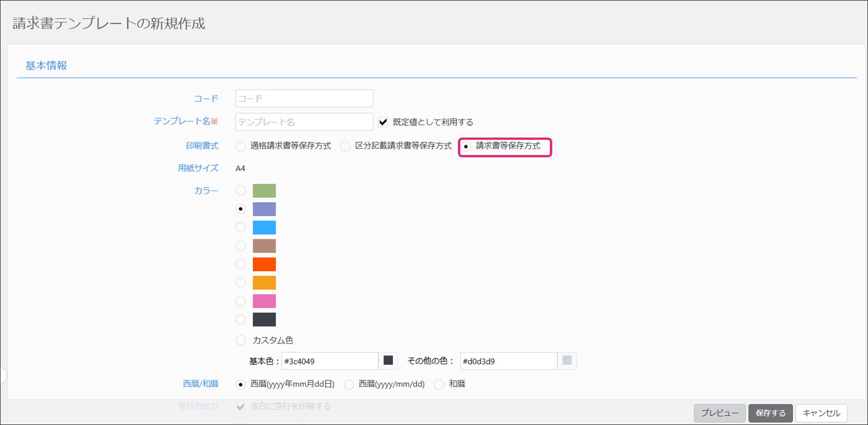Select the 和暦 calendar option

(x=439, y=384)
